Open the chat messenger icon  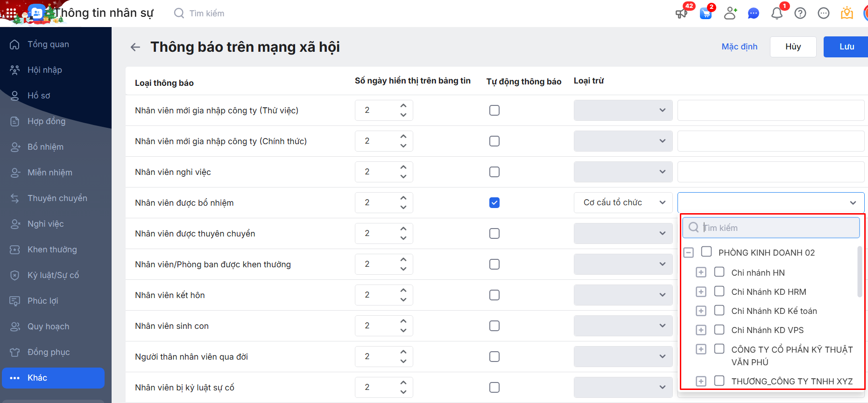[753, 13]
